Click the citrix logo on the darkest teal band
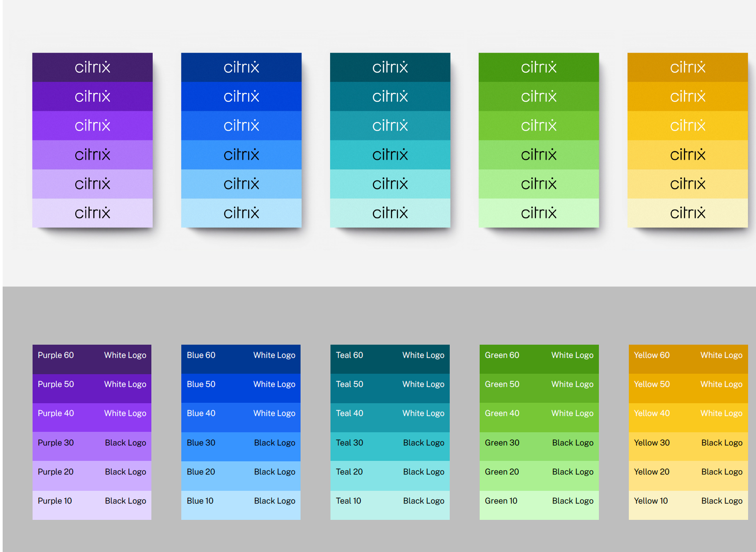Viewport: 756px width, 552px height. pos(390,67)
